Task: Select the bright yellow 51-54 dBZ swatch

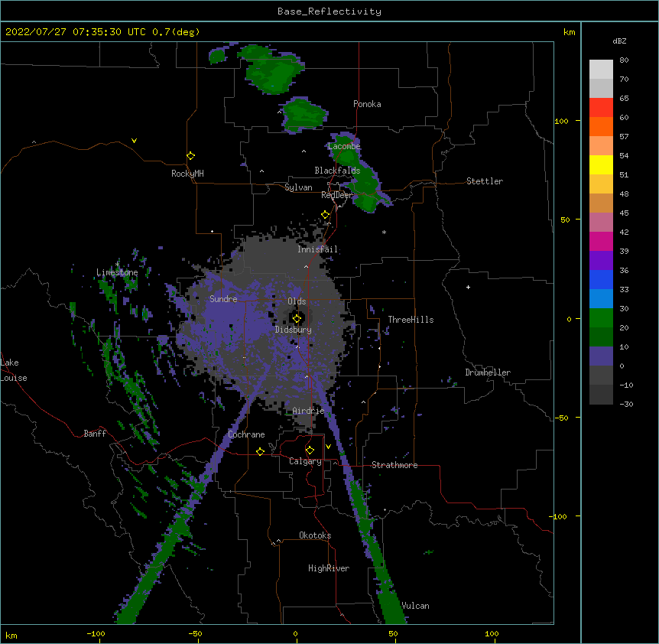Action: coord(601,164)
